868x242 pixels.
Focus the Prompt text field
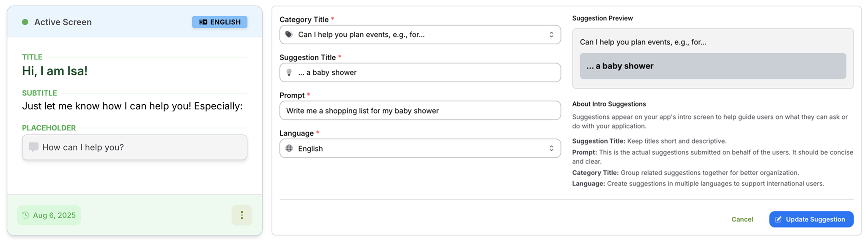coord(419,111)
